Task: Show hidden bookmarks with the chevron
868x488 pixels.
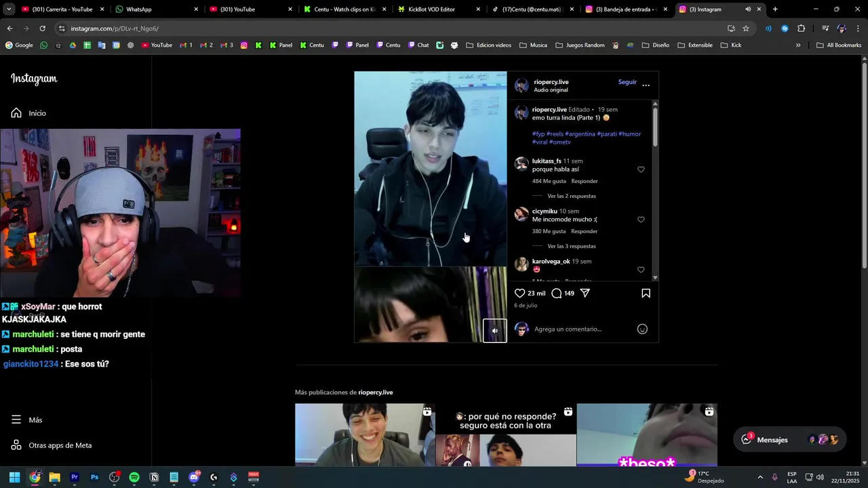Action: pyautogui.click(x=798, y=45)
